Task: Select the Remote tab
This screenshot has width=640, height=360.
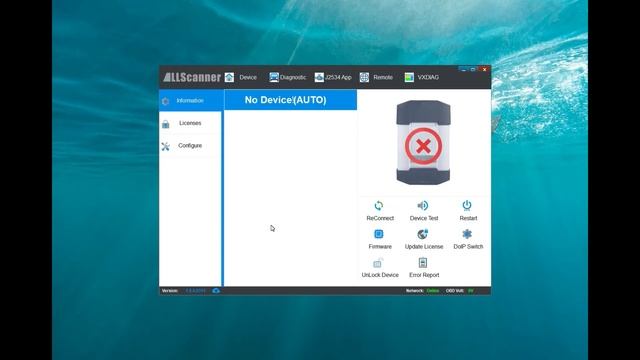Action: [376, 77]
